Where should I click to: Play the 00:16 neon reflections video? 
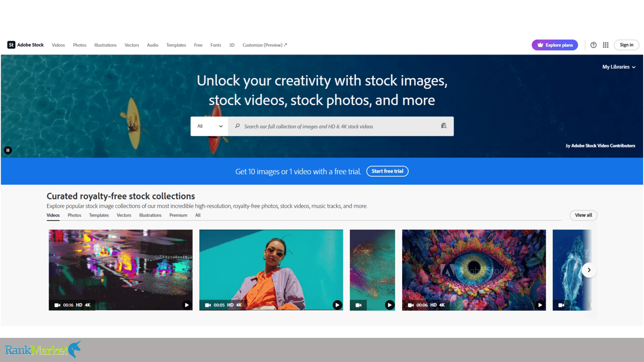[x=187, y=305]
